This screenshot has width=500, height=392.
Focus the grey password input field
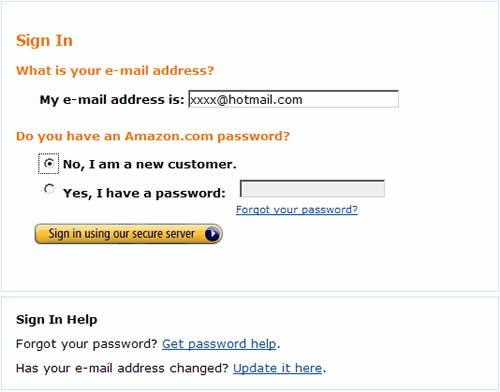click(312, 189)
